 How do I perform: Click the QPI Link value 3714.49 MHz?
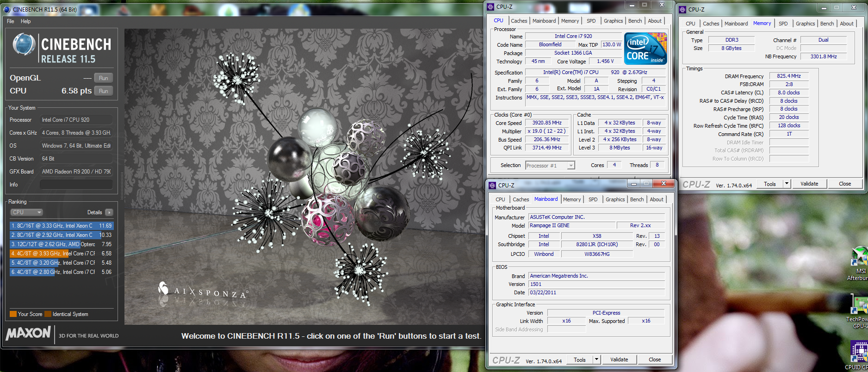(547, 148)
